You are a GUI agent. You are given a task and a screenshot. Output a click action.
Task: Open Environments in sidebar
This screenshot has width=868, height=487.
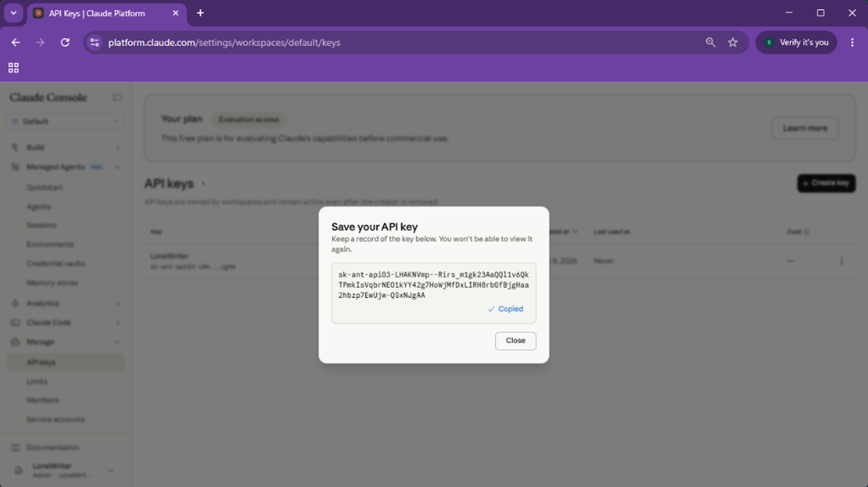click(50, 245)
